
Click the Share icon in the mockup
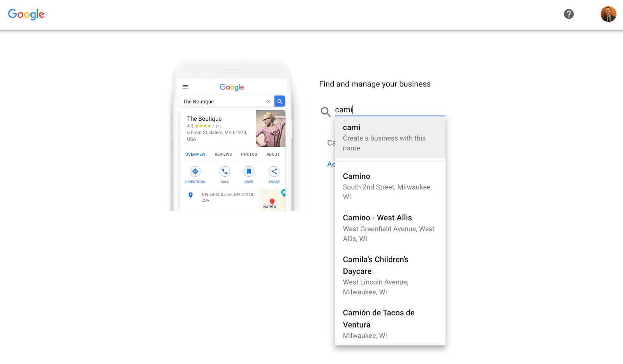[x=274, y=171]
